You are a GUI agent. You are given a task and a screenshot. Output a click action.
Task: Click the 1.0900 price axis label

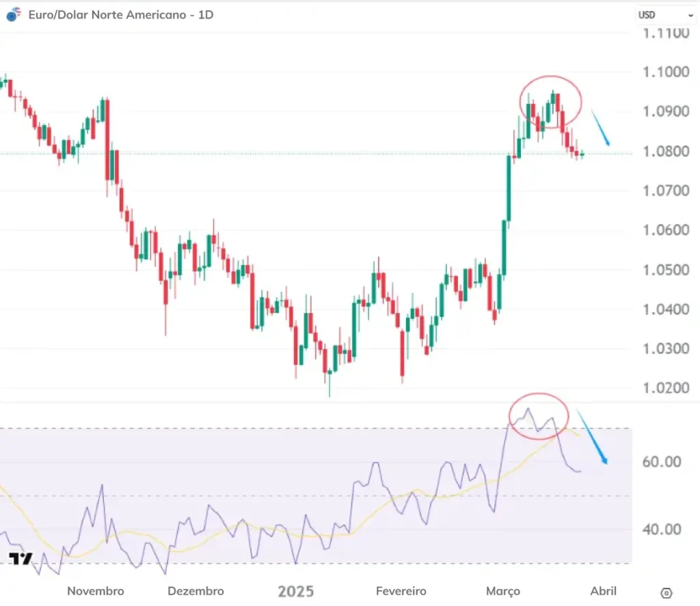[x=666, y=111]
